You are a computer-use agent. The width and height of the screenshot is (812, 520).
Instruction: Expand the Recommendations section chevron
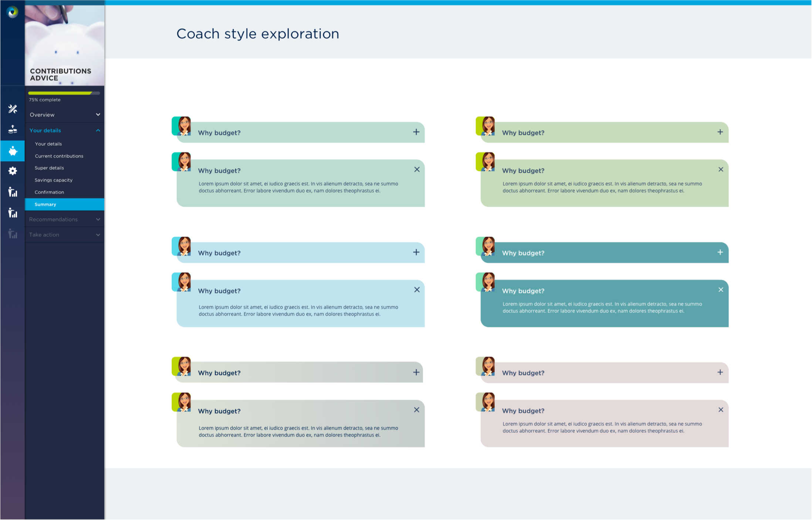(98, 219)
